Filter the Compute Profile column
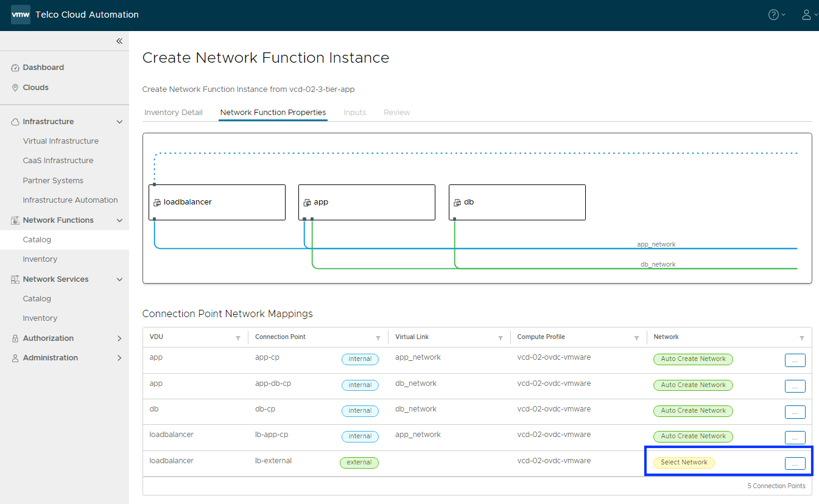 click(636, 338)
